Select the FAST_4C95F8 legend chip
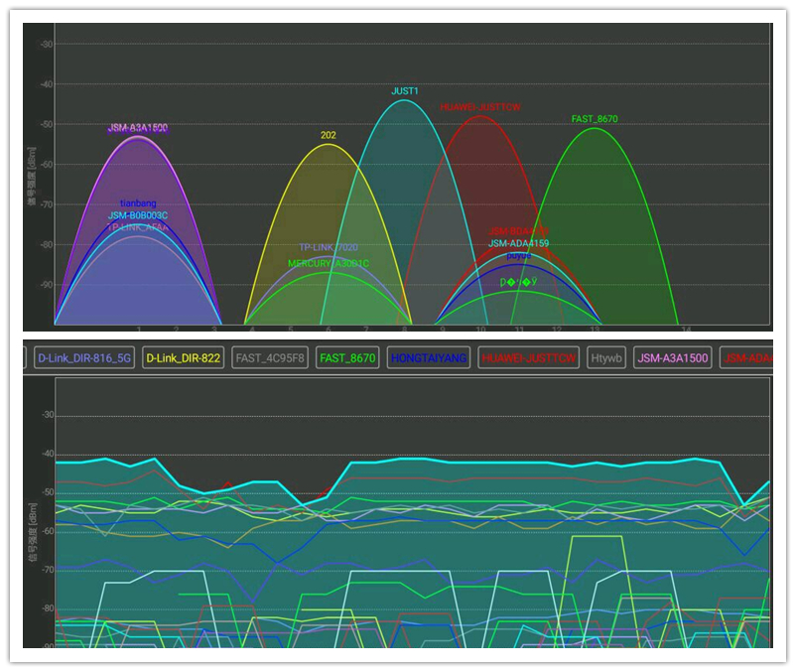The image size is (796, 672). point(271,358)
